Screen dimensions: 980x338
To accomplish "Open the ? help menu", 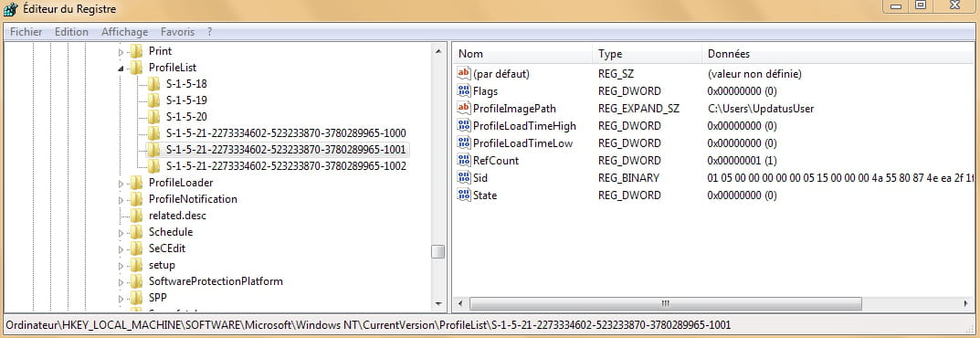I will click(209, 32).
